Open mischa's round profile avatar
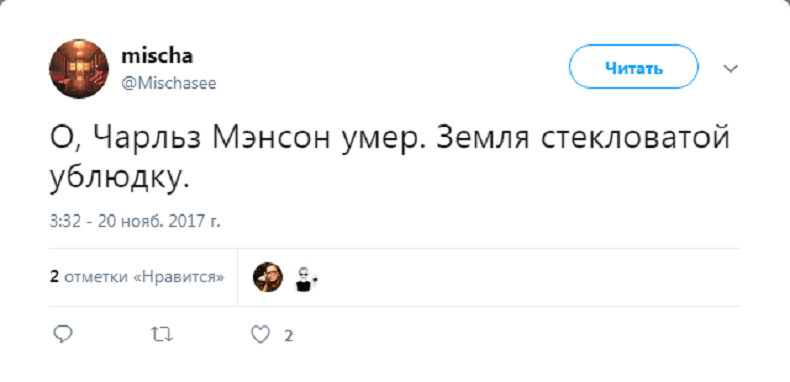The width and height of the screenshot is (790, 382). [79, 69]
